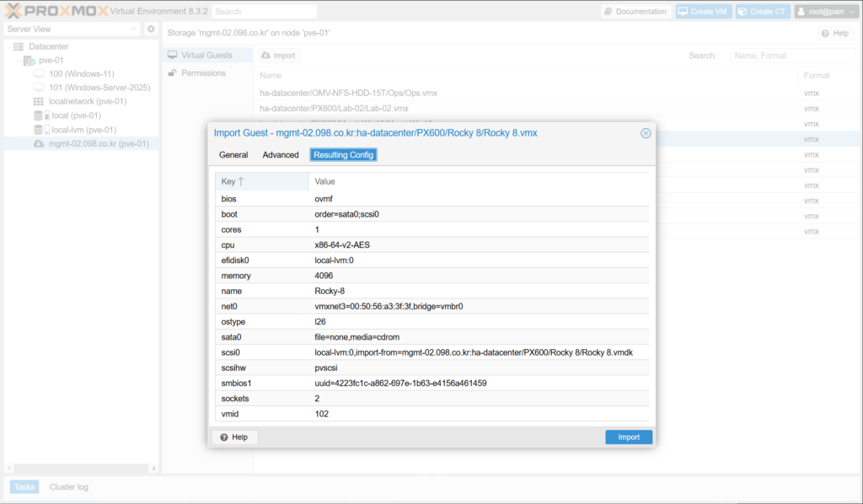Click the localnetwork (pve-01) grid icon

click(x=39, y=101)
